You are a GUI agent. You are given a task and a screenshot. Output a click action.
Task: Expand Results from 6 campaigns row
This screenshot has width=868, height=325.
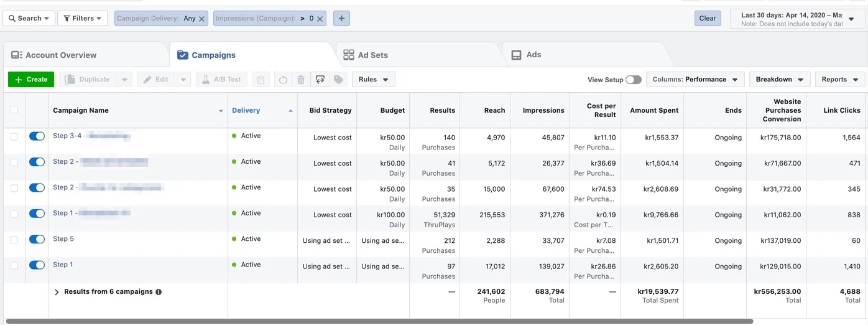pyautogui.click(x=57, y=292)
